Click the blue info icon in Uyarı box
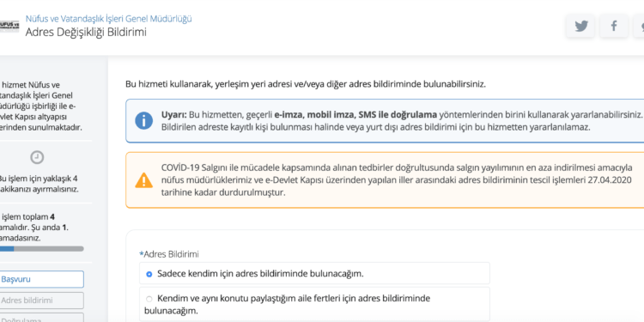Screen dimensions: 644x322 click(143, 121)
